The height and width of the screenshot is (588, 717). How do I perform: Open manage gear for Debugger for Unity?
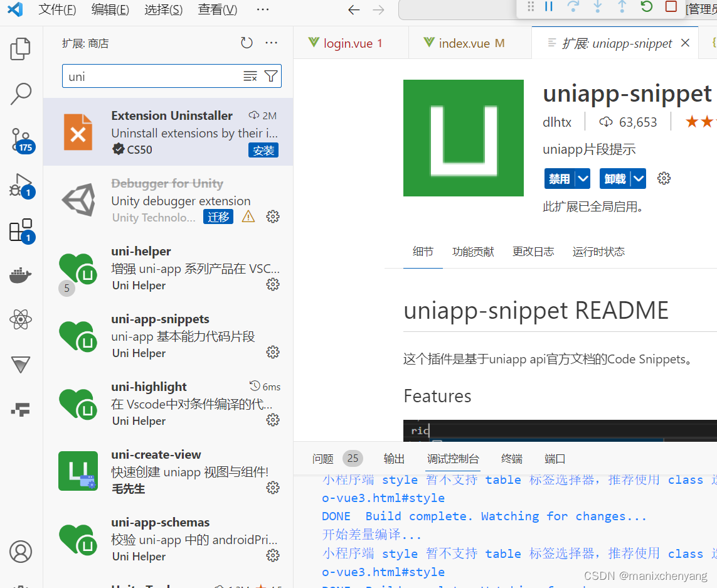(273, 216)
